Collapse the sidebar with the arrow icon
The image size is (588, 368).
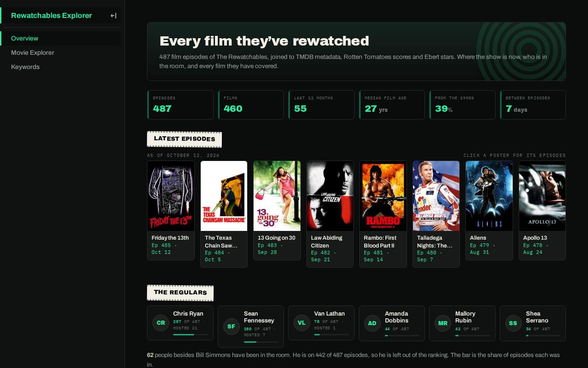tap(113, 16)
